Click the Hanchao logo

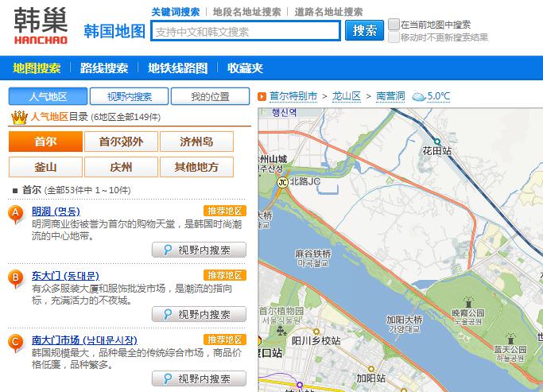[x=41, y=26]
